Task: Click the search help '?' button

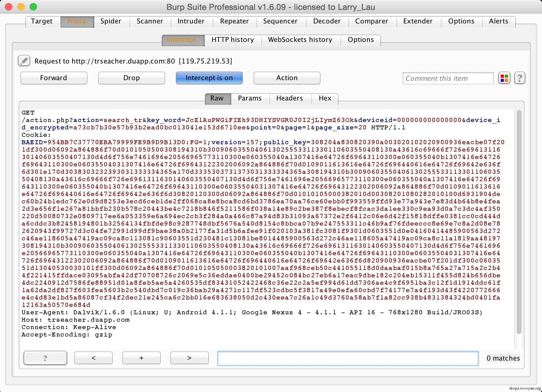Action: click(45, 358)
